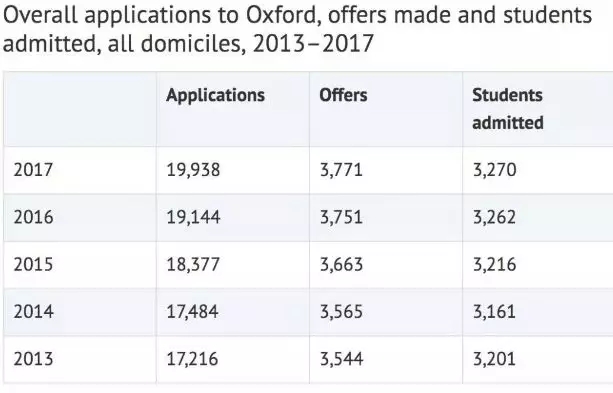
Task: Click the 18,377 applications value
Action: click(193, 265)
